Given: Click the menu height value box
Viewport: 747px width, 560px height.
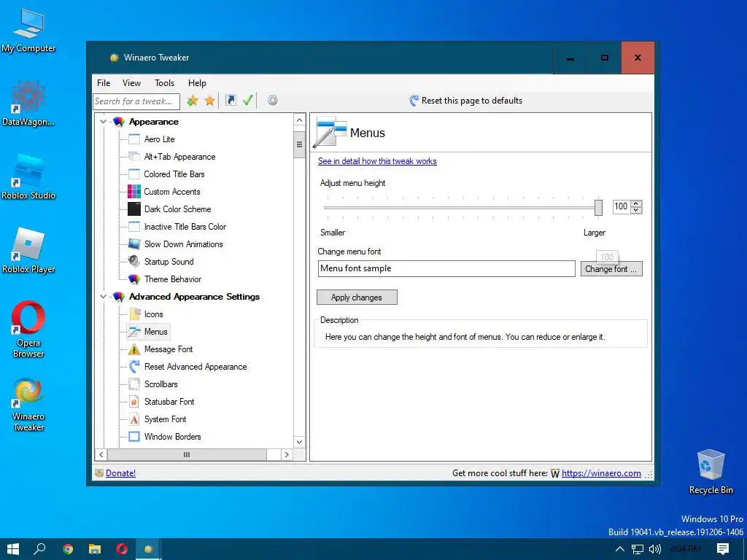Looking at the screenshot, I should [x=622, y=206].
